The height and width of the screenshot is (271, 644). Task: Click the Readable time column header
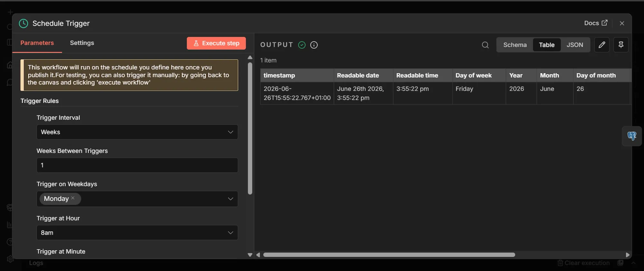coord(422,75)
